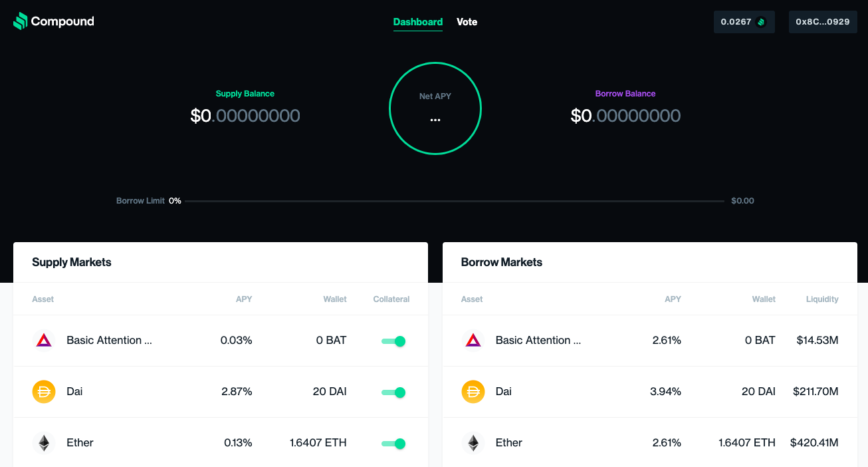Toggle collateral for Basic Attention Token
Image resolution: width=868 pixels, height=467 pixels.
point(393,341)
